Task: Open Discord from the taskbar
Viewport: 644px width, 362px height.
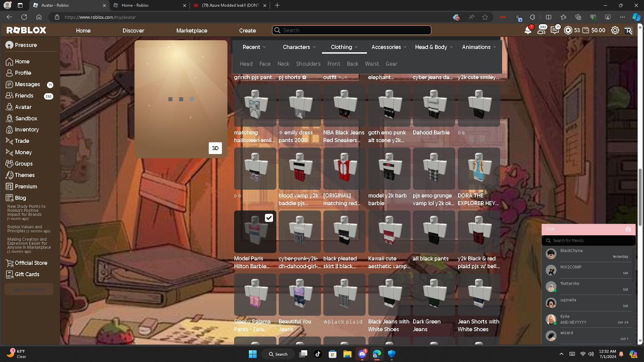Action: coord(362,354)
